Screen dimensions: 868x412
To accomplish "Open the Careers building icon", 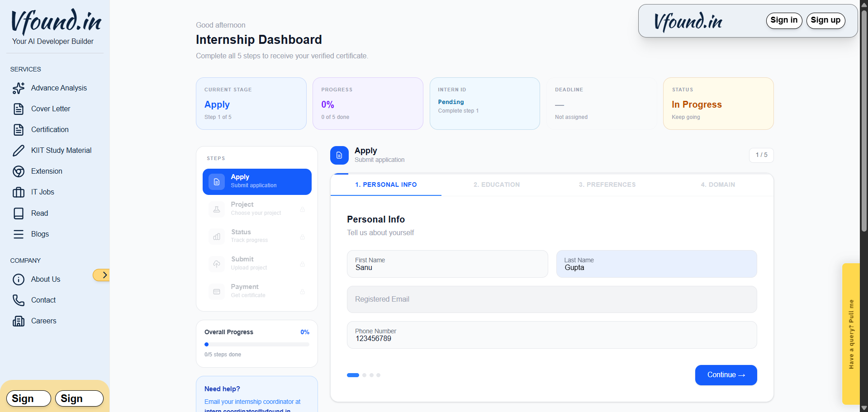I will pos(19,321).
